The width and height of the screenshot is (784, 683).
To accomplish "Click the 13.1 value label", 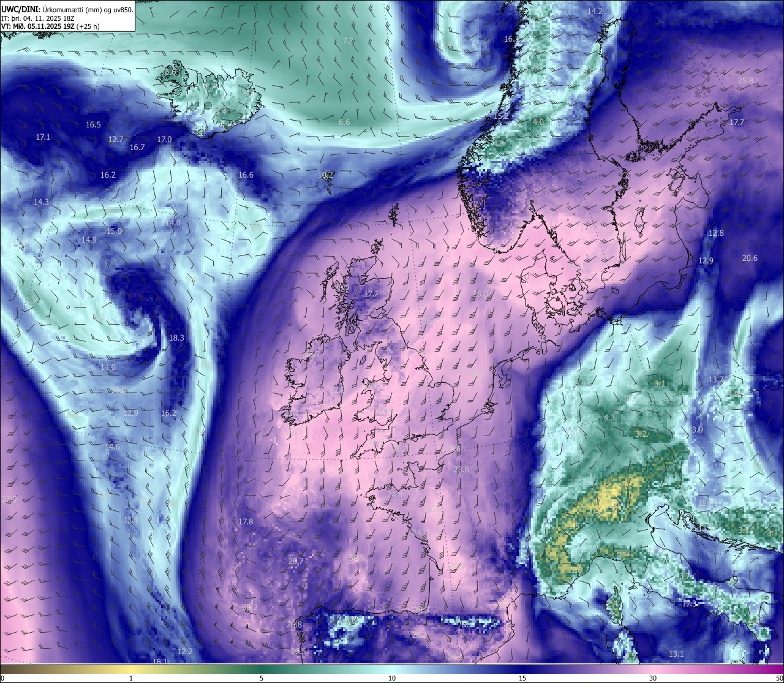I will click(x=676, y=654).
